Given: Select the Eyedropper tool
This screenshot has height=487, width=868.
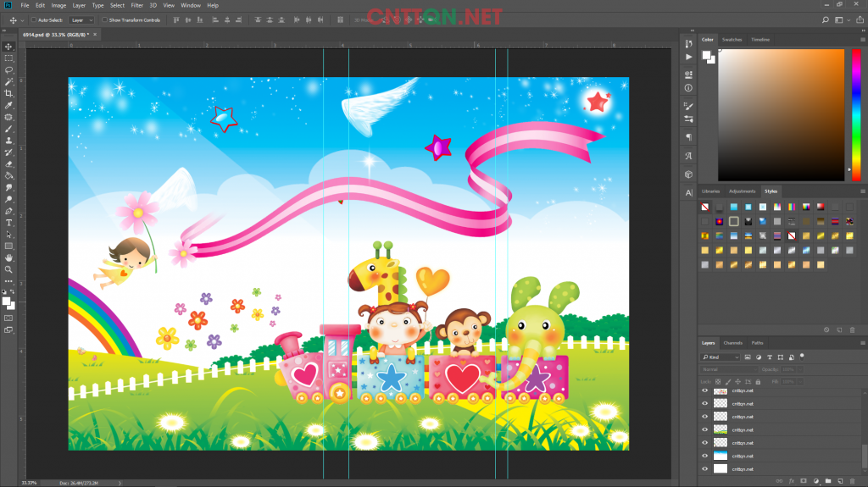Looking at the screenshot, I should click(8, 105).
